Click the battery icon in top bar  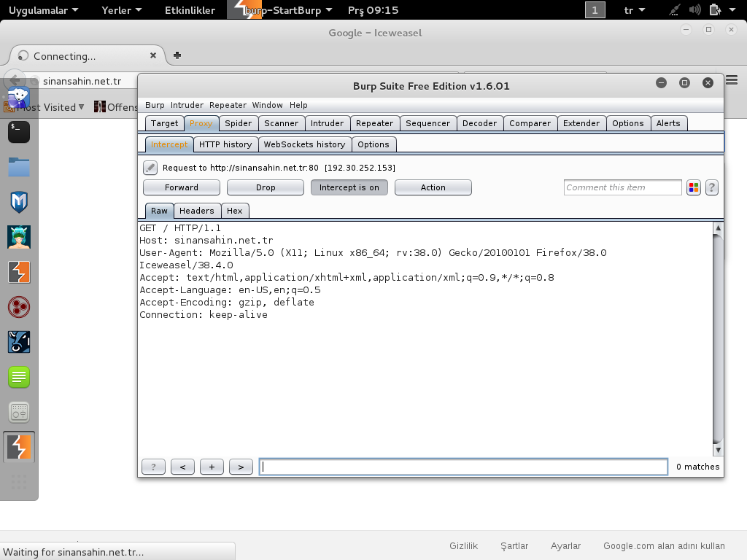pos(715,10)
